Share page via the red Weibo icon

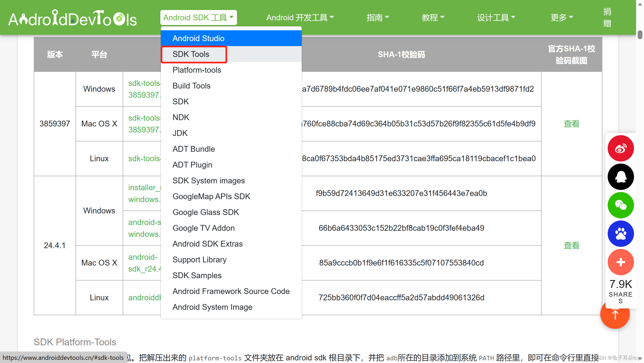pyautogui.click(x=621, y=148)
